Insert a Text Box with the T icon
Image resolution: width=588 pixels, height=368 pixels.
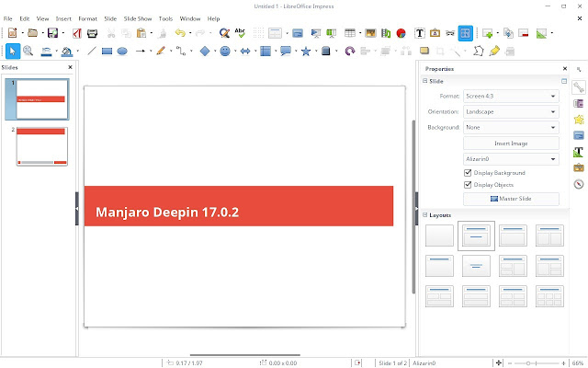tap(420, 33)
